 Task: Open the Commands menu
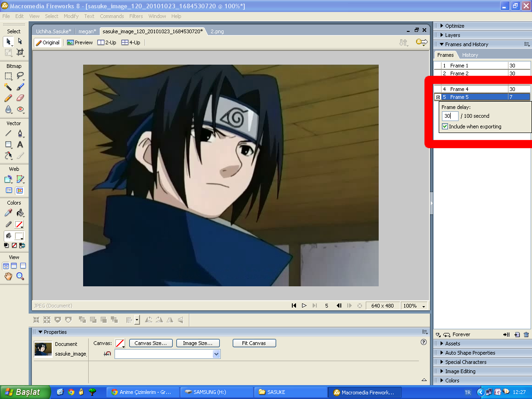click(x=112, y=16)
